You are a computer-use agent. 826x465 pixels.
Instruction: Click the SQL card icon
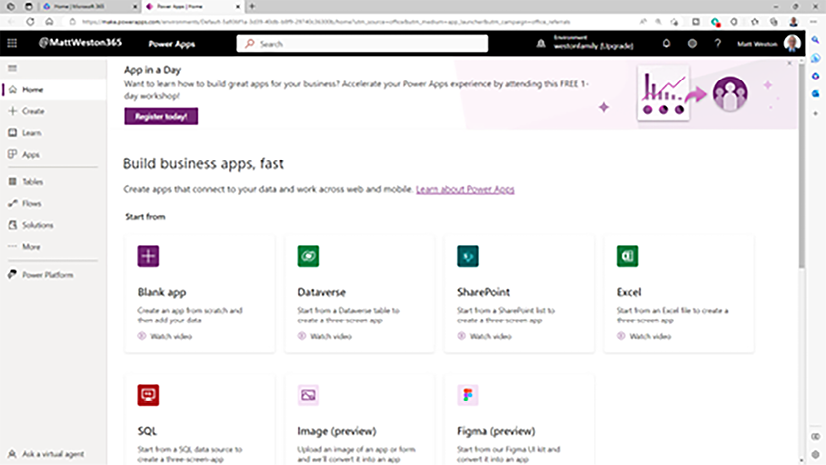(149, 395)
